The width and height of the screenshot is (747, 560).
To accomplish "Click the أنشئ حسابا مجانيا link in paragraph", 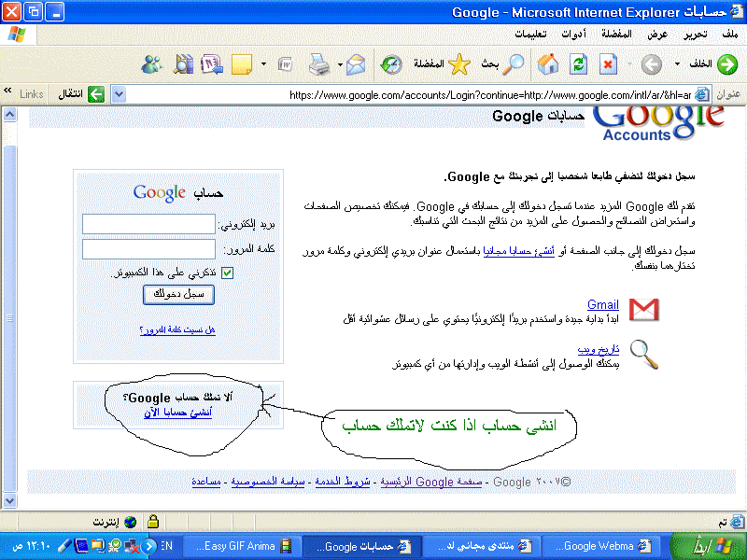I will click(519, 251).
